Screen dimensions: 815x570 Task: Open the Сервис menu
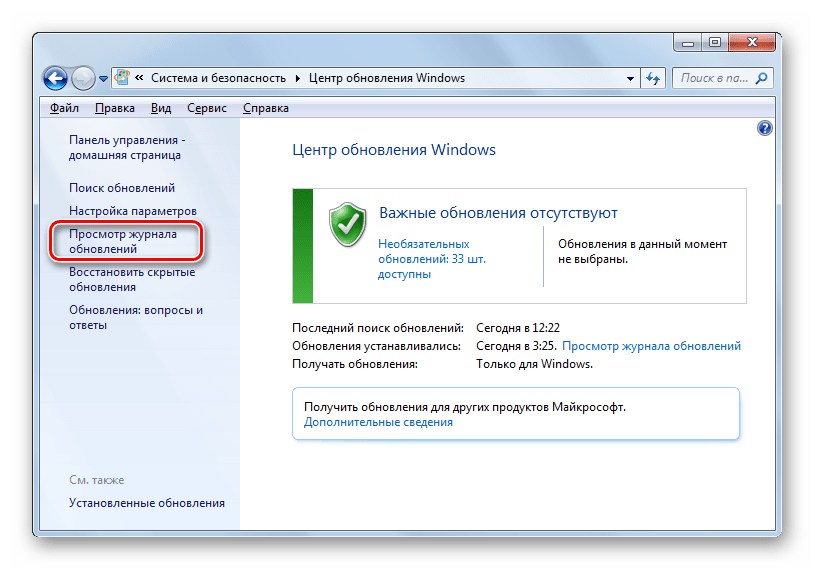coord(207,108)
